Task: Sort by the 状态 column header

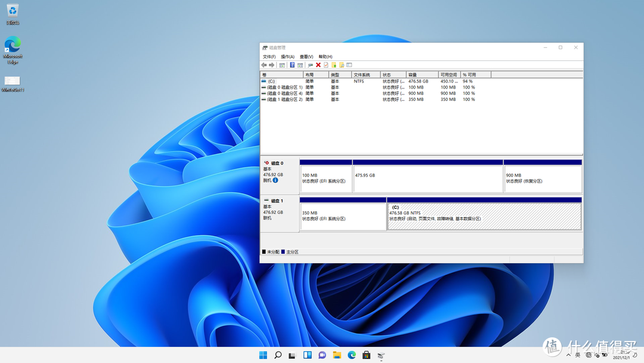Action: (x=394, y=75)
